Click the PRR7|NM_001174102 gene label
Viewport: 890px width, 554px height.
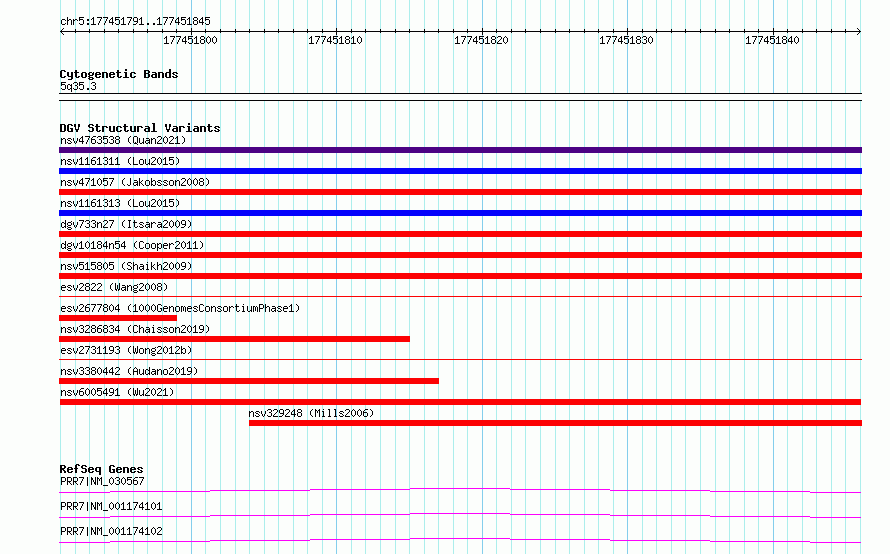[111, 531]
